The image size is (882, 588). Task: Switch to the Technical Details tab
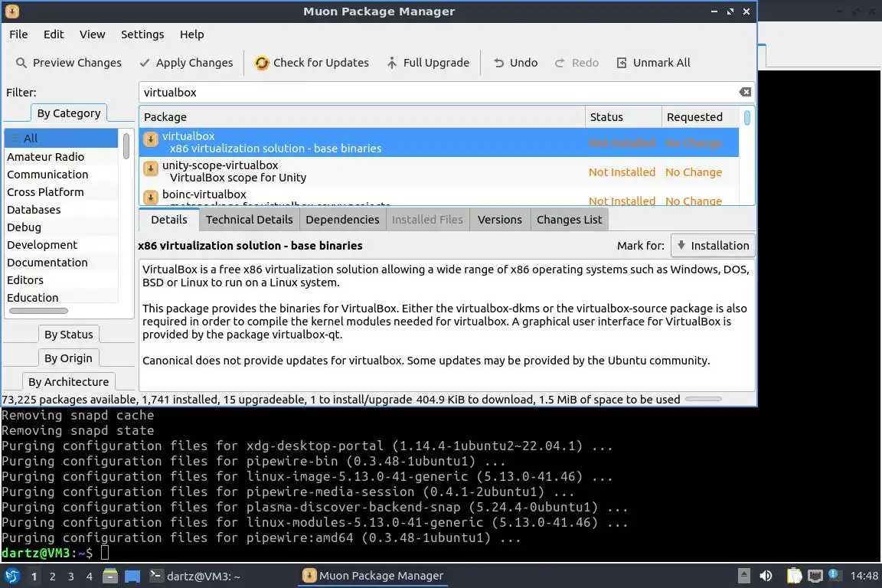(249, 220)
